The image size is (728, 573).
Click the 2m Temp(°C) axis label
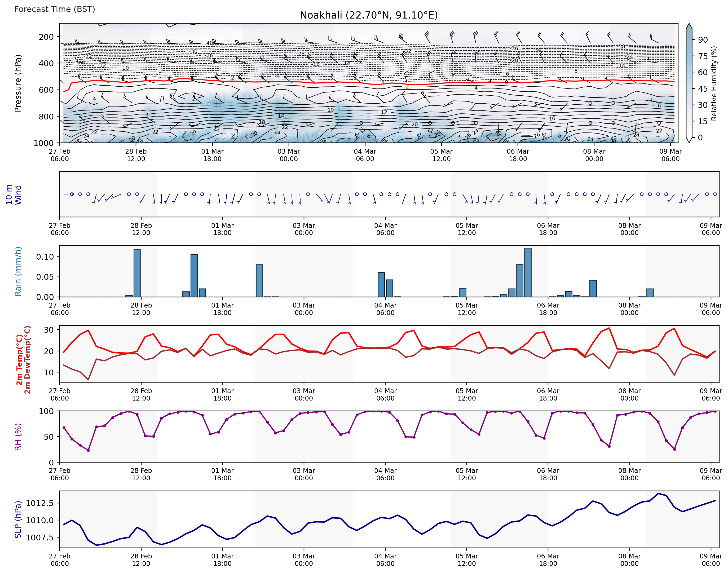click(x=19, y=360)
